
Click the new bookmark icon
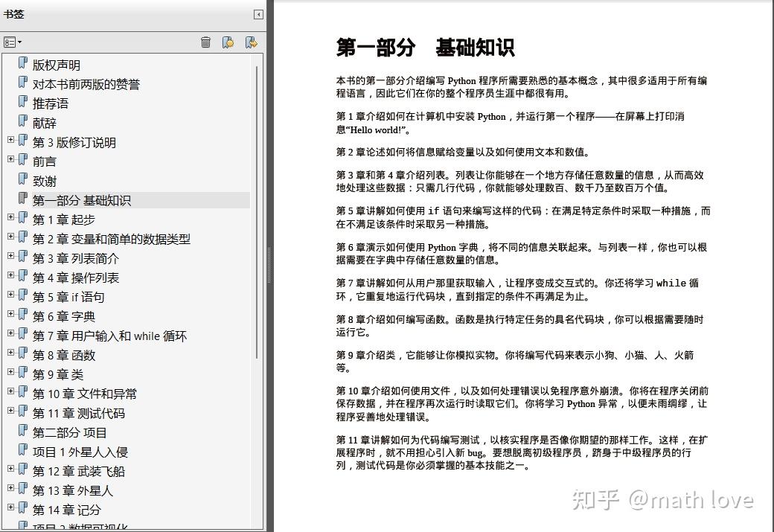coord(228,42)
